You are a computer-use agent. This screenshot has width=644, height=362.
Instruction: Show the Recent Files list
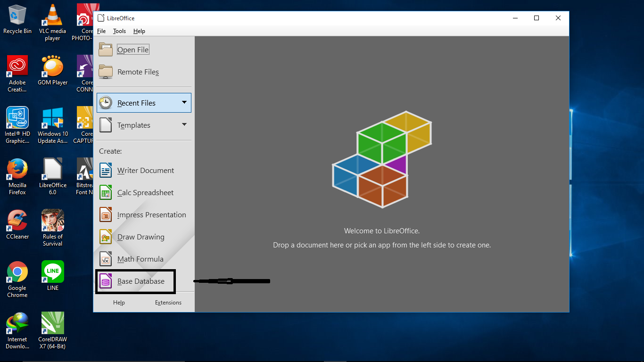click(144, 103)
